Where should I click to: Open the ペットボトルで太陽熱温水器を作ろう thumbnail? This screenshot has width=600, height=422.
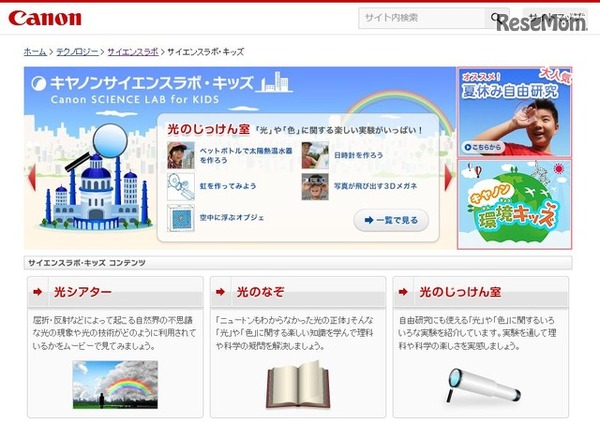point(181,155)
